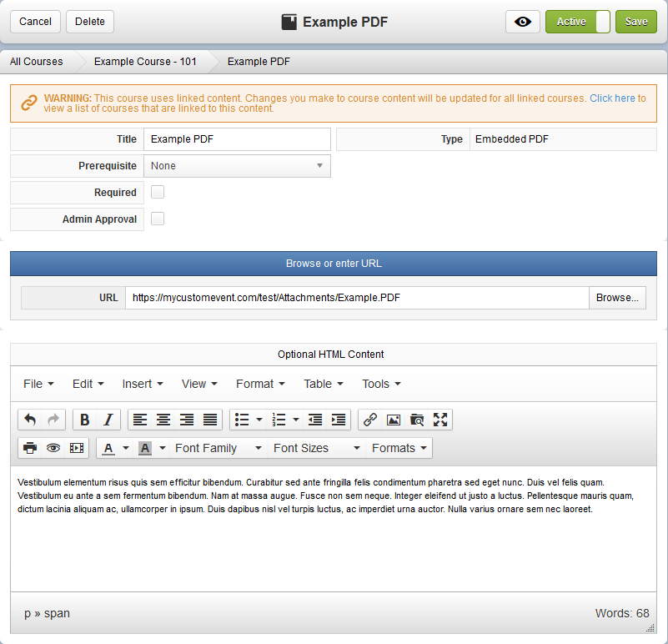Click inside the HTML editor text area
Viewport: 668px width, 644px height.
click(333, 529)
